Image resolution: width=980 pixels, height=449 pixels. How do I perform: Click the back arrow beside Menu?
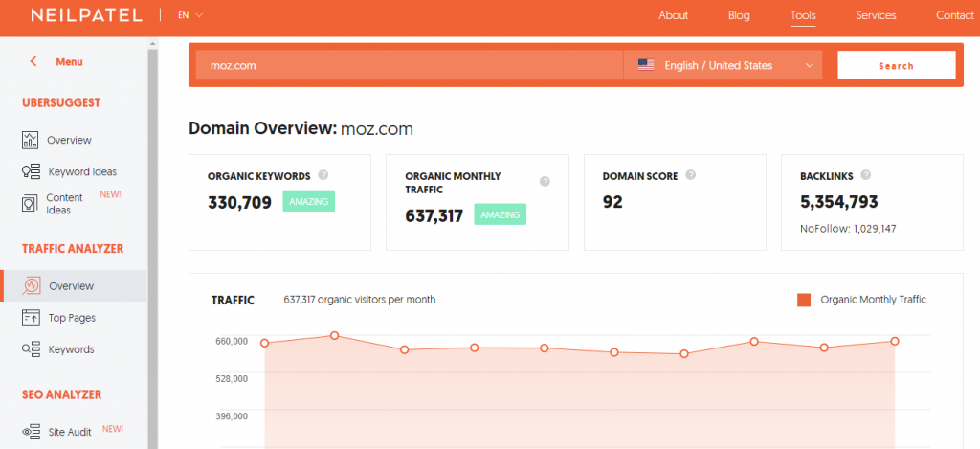click(33, 61)
